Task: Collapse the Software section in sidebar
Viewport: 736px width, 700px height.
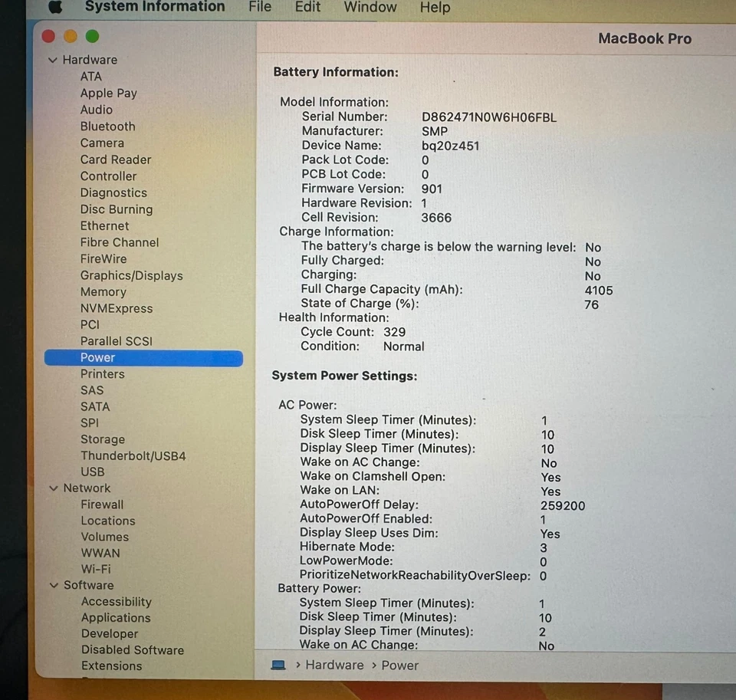Action: 53,585
